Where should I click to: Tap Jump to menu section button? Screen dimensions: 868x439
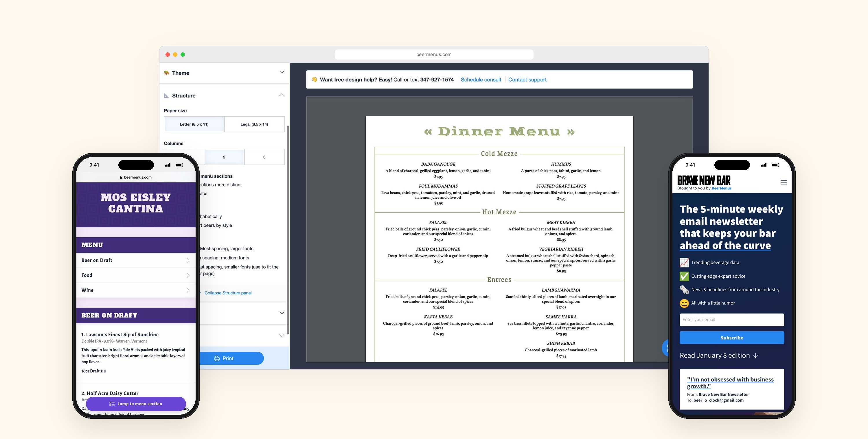pyautogui.click(x=136, y=404)
